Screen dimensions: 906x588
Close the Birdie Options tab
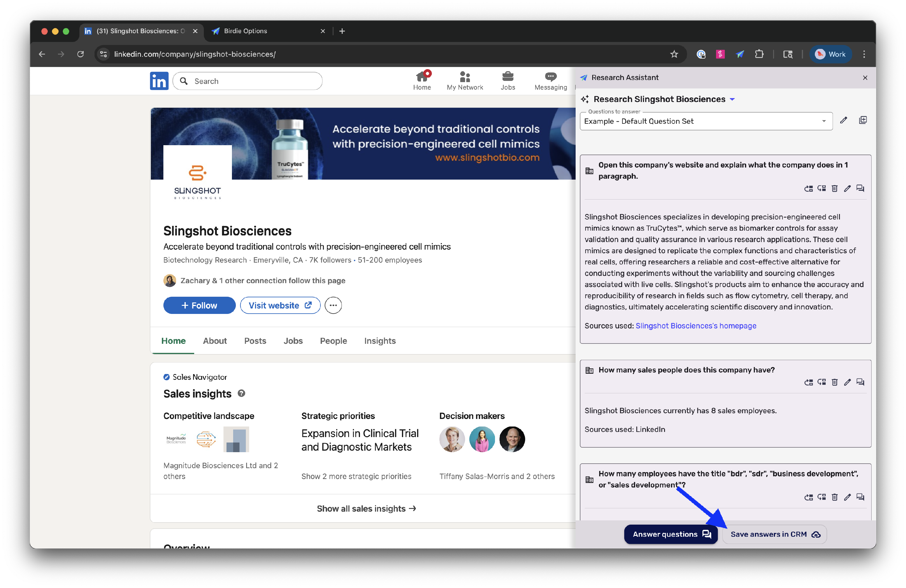point(323,31)
